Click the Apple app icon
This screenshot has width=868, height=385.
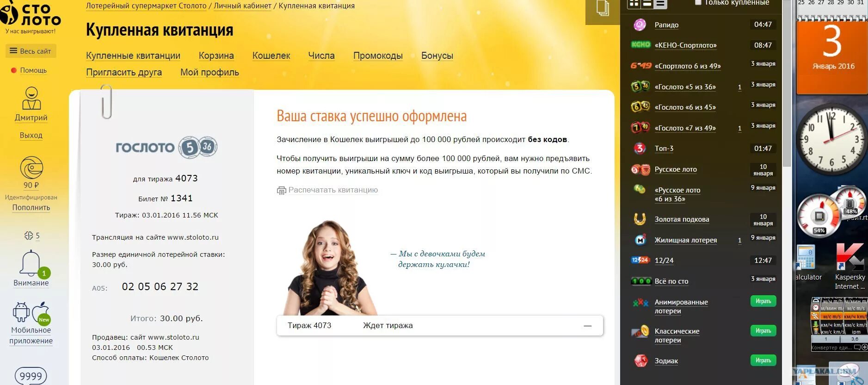click(41, 312)
